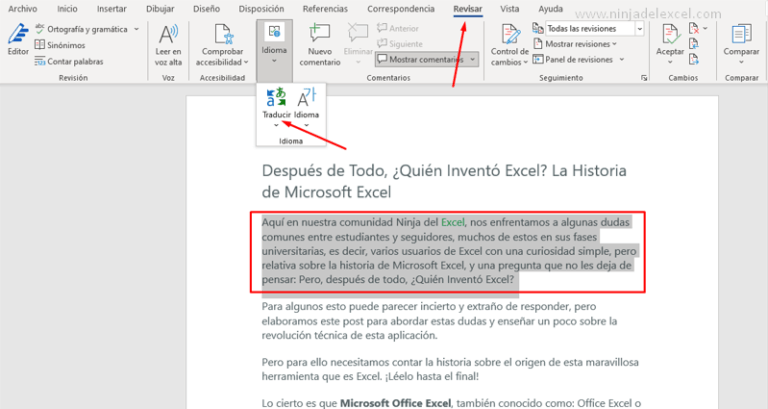Switch to the Dibujar tab
The image size is (768, 409).
(160, 9)
